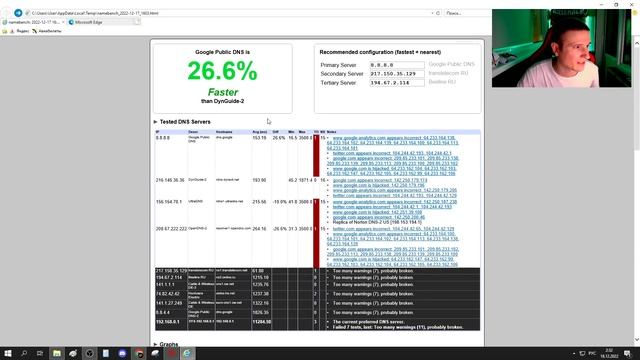Open the Discord icon in the taskbar
The height and width of the screenshot is (360, 640).
pyautogui.click(x=122, y=353)
